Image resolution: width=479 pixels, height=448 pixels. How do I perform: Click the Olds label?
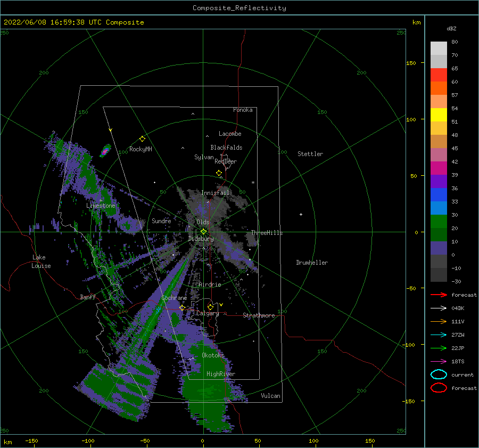tap(203, 222)
